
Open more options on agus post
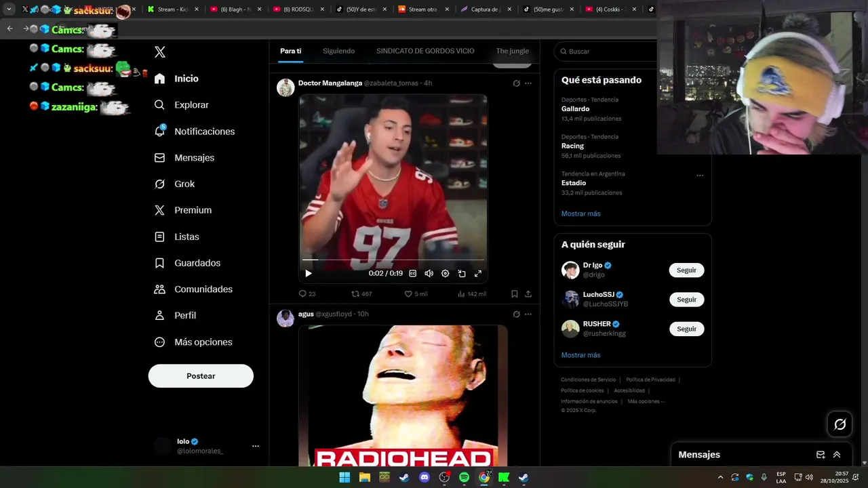pyautogui.click(x=528, y=314)
